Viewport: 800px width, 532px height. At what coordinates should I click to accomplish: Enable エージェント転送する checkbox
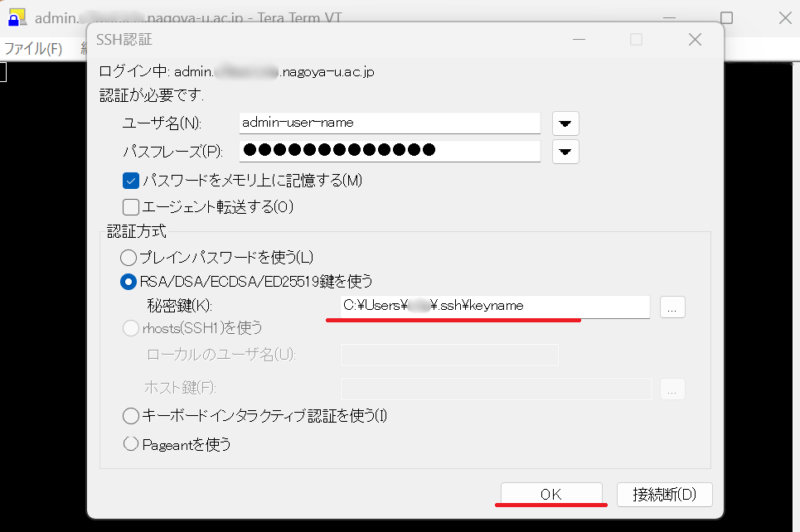tap(131, 207)
